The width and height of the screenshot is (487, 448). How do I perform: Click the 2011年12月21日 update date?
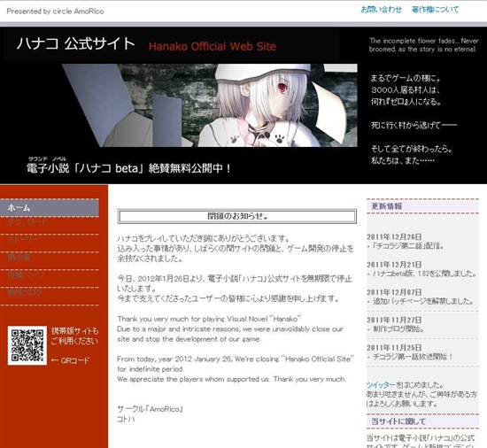click(x=394, y=265)
